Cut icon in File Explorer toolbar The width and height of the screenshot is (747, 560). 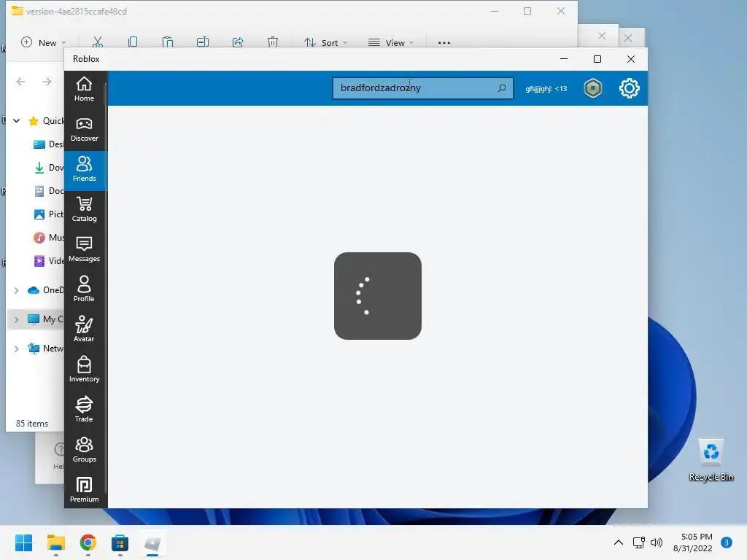pos(98,42)
